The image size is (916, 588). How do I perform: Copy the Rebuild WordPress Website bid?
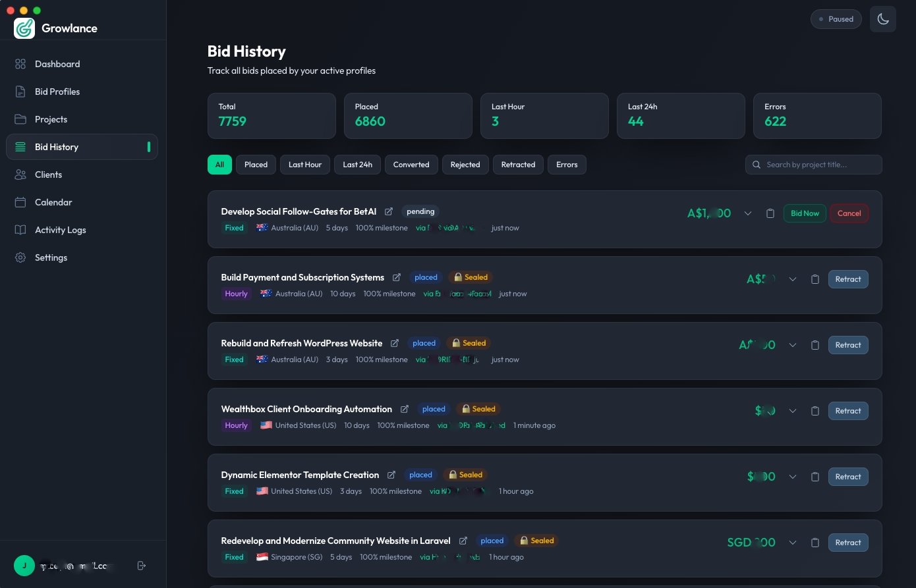[815, 345]
